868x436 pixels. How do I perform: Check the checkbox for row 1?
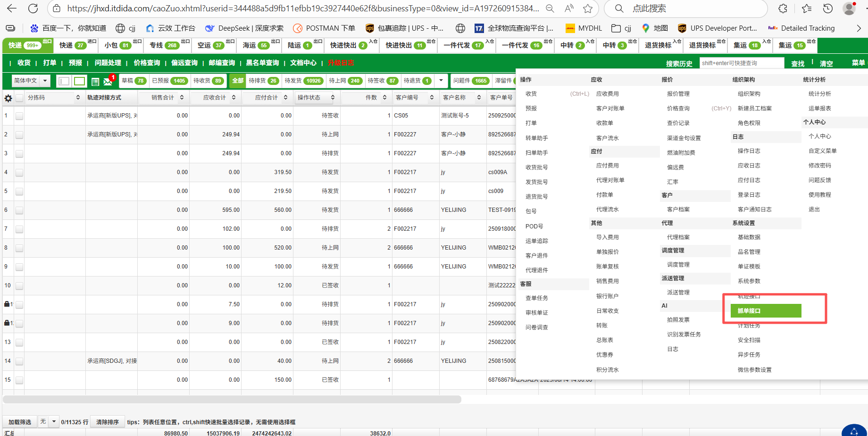click(x=19, y=116)
